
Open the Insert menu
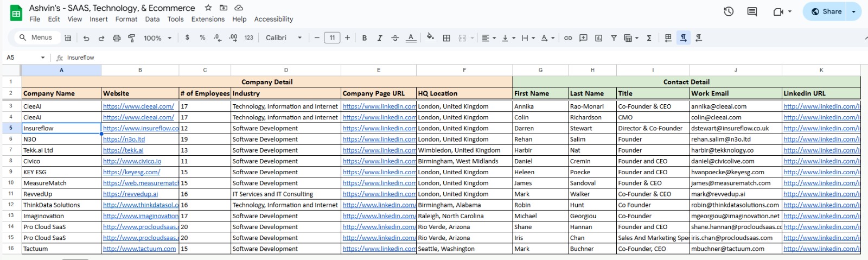(99, 19)
